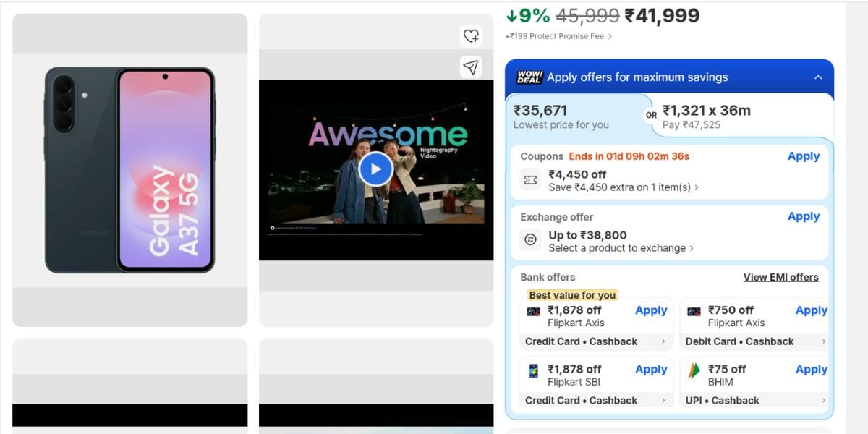Play the Awesome Nightography video
This screenshot has width=868, height=434.
(375, 169)
